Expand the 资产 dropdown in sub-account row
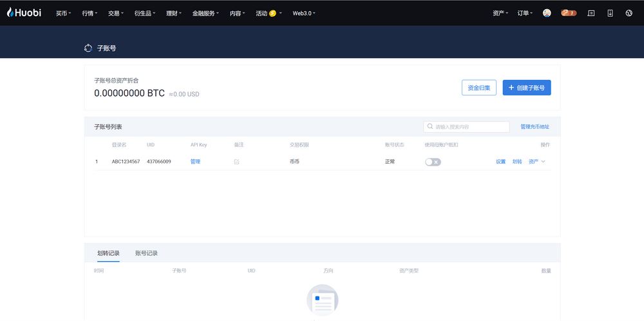 pos(536,162)
